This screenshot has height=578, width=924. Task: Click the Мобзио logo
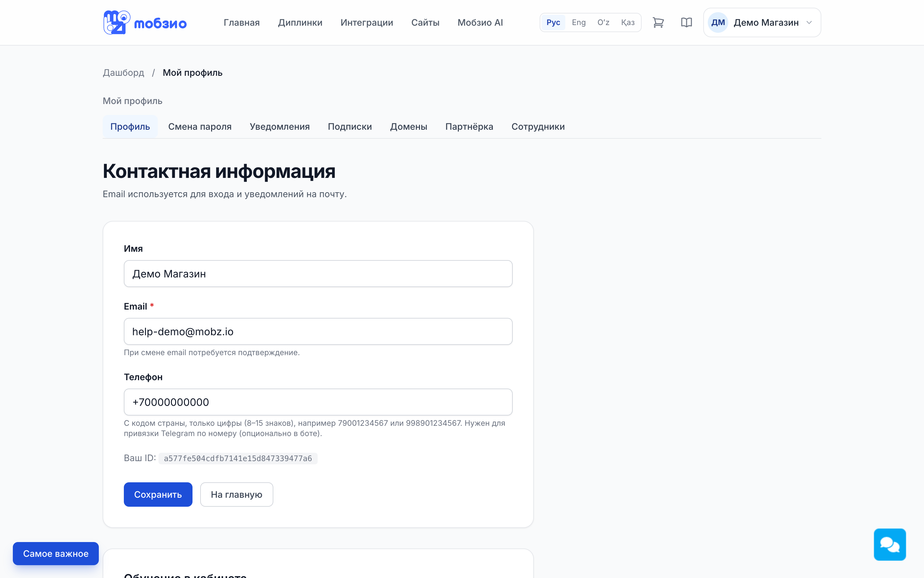(145, 22)
